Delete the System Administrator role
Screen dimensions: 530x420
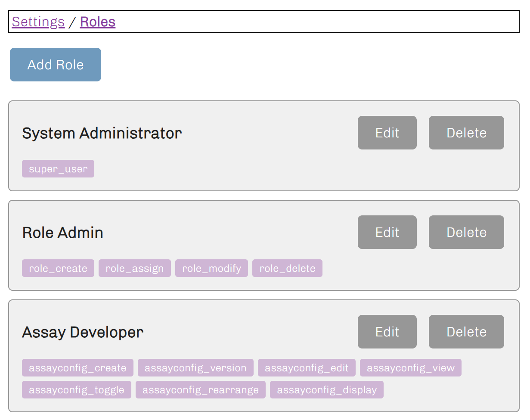point(466,133)
